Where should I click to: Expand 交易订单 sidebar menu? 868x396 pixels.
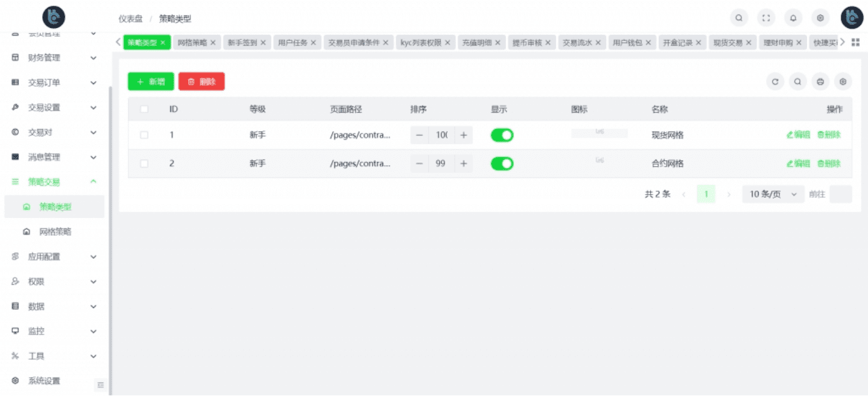(x=55, y=83)
